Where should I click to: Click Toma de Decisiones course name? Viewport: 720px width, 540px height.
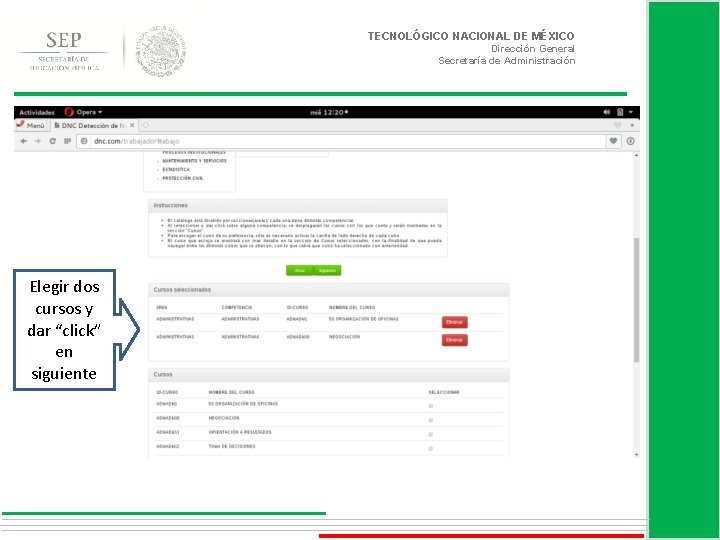(232, 446)
